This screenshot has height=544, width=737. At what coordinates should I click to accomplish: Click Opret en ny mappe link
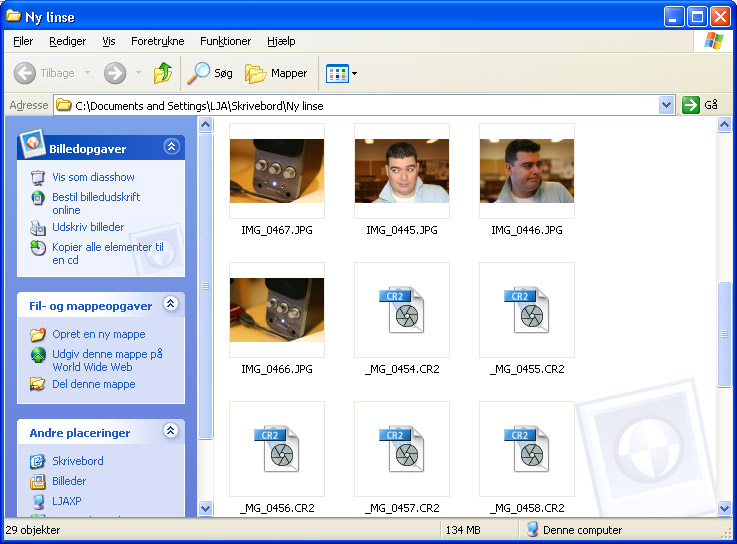pyautogui.click(x=98, y=334)
